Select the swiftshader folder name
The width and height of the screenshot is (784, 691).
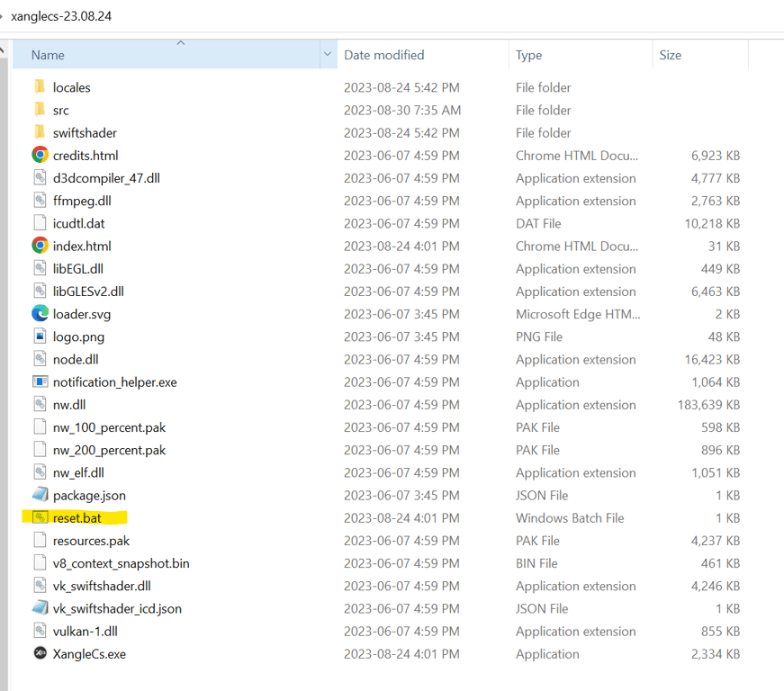85,133
